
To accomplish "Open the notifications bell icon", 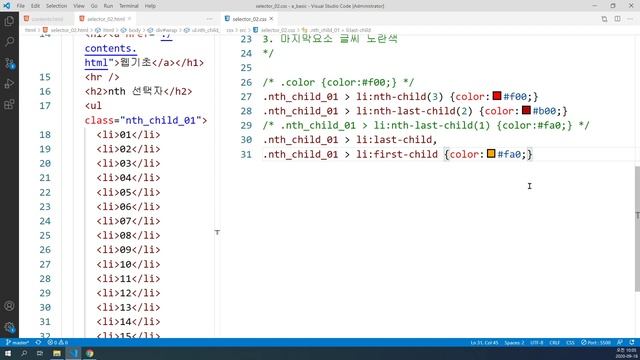I will pyautogui.click(x=632, y=342).
